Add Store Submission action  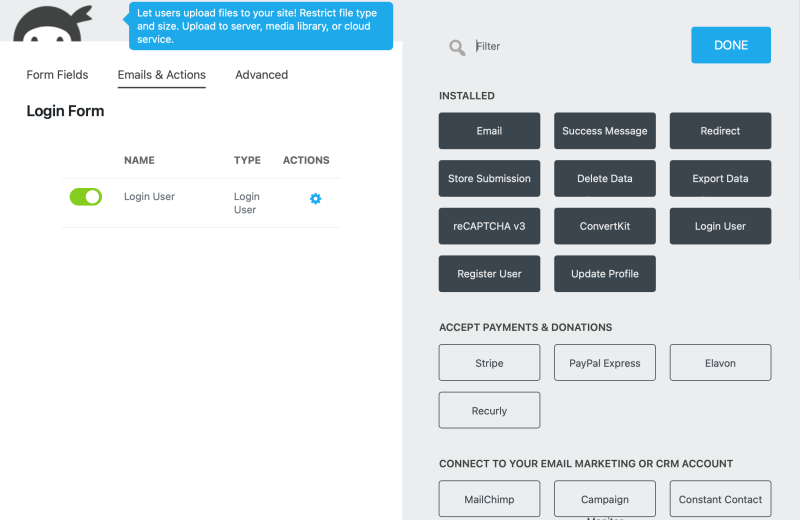[x=489, y=178]
